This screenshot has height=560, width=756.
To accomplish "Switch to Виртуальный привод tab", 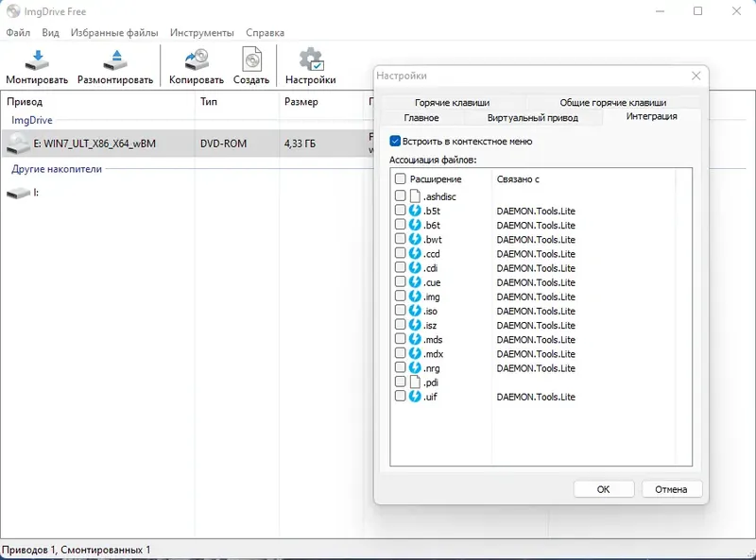I will point(533,118).
